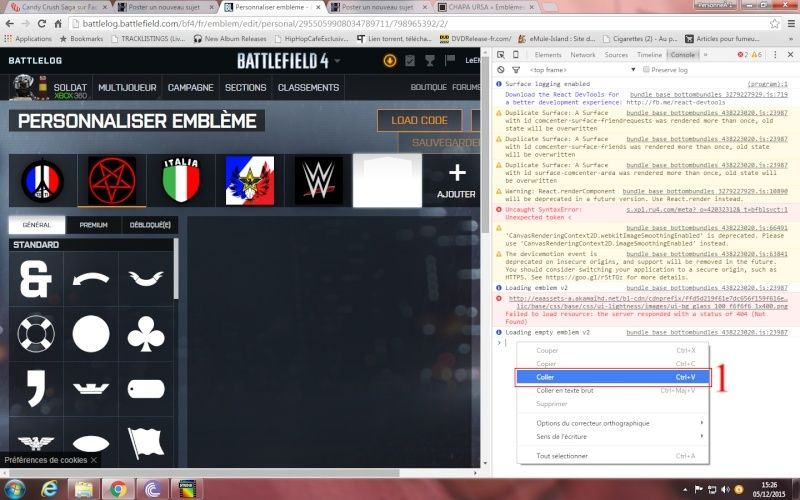Switch to the GÉNÉRAL tab

point(37,224)
